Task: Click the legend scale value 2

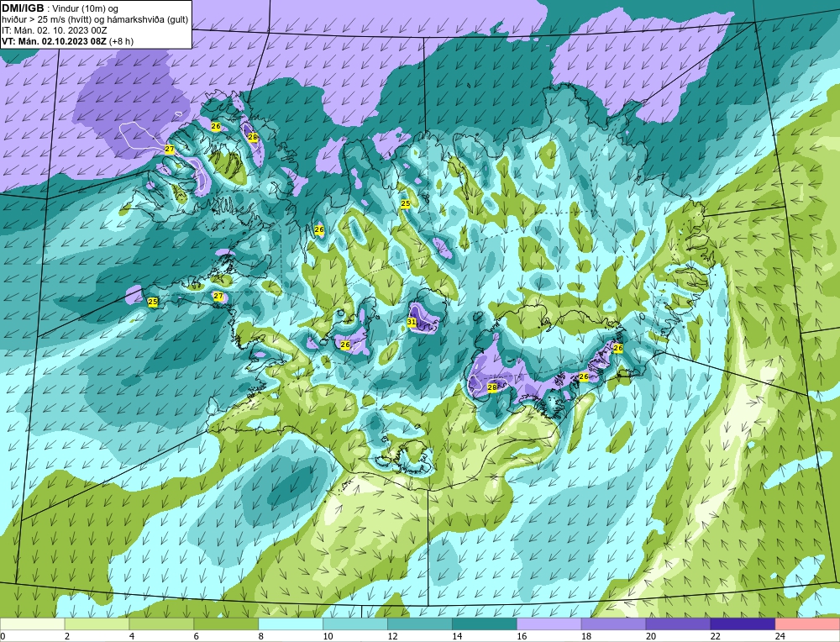Action: (x=67, y=636)
